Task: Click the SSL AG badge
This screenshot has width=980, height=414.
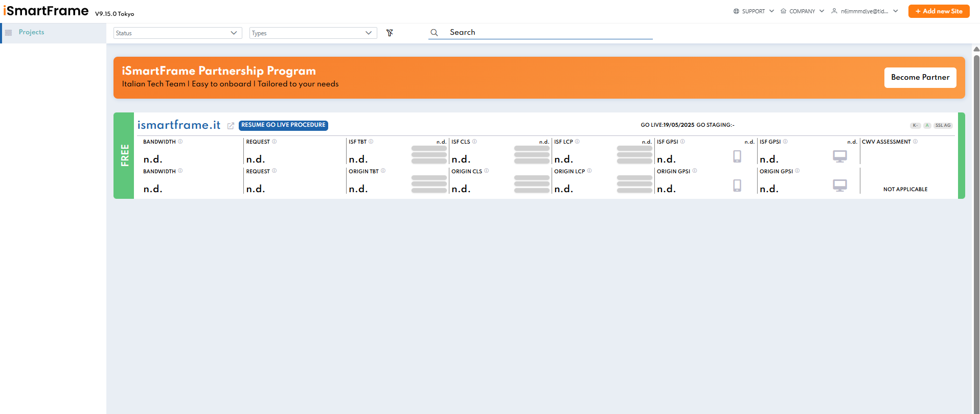Action: pyautogui.click(x=943, y=125)
